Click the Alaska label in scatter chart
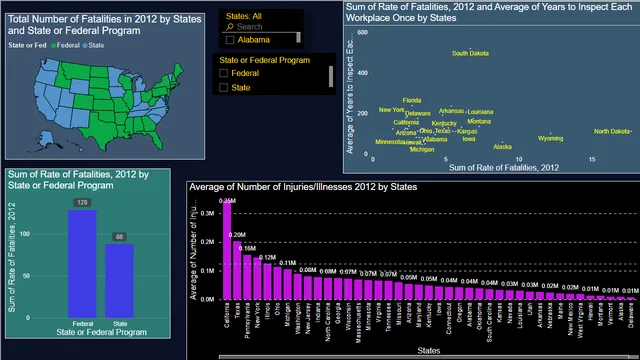 [502, 147]
